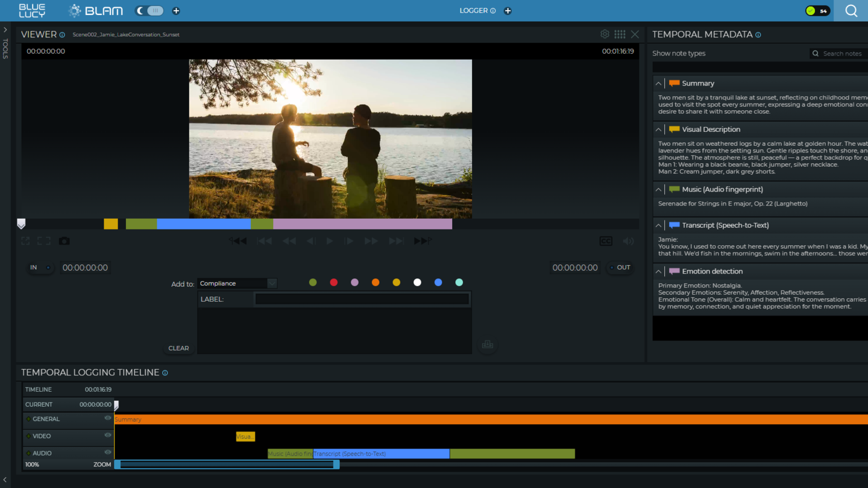Click the fullscreen icon below the video
This screenshot has width=868, height=488.
[x=43, y=241]
